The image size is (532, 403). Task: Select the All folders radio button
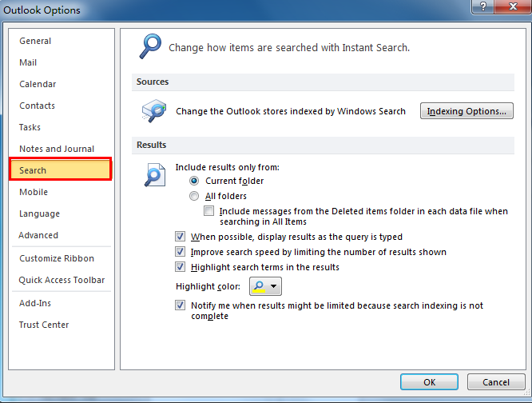pos(194,196)
